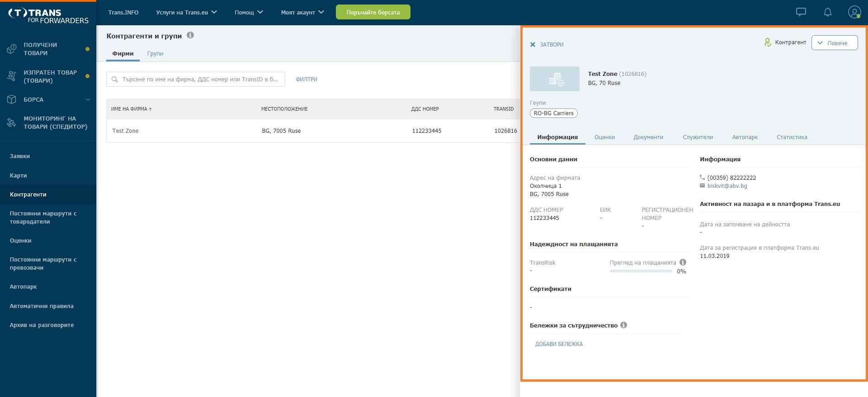Open the Служители tab
The width and height of the screenshot is (868, 397).
[698, 137]
